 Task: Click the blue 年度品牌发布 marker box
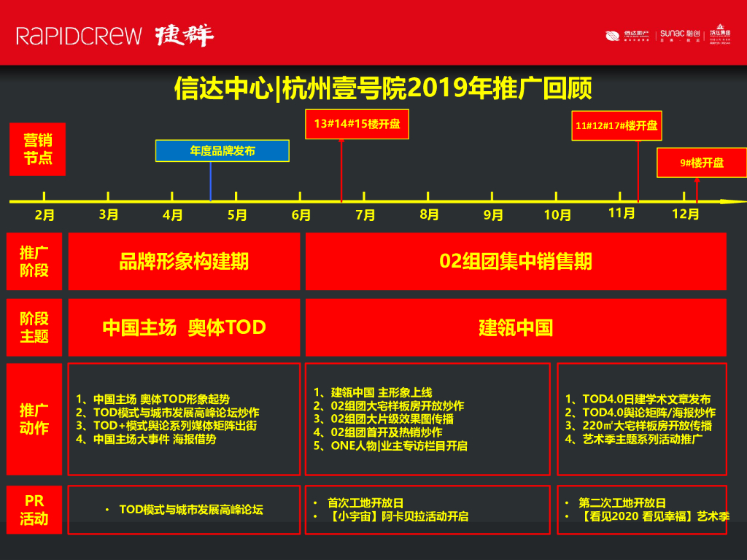[222, 151]
